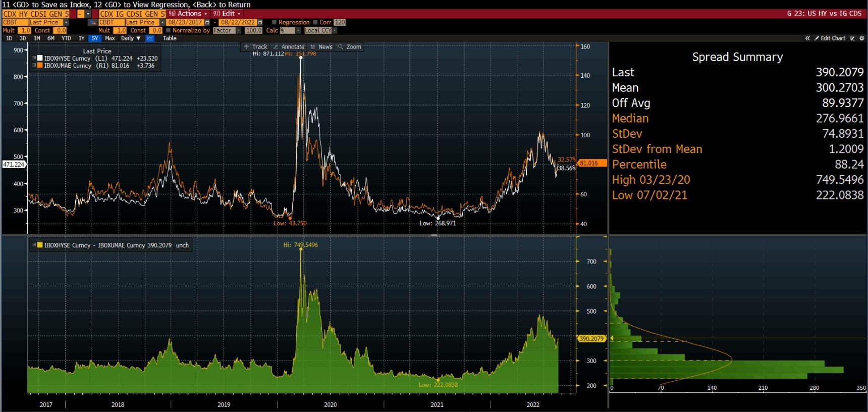Collapse the panel with double chevron icon
Screen dimensions: 868x412
tap(807, 38)
